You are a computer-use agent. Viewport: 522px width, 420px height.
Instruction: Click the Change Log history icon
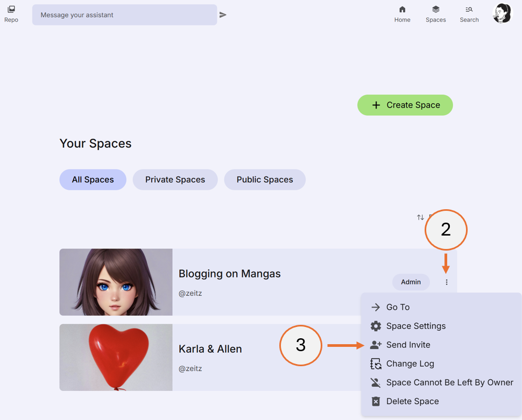pos(375,364)
